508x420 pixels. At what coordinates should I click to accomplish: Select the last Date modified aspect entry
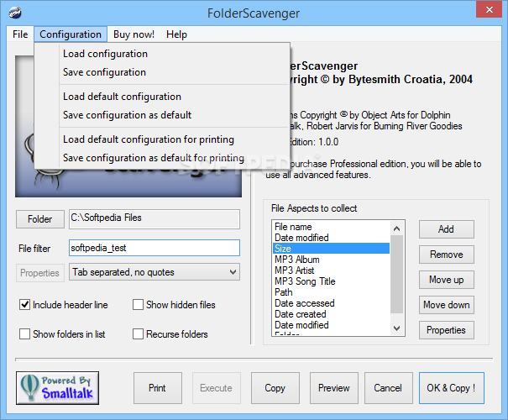pos(331,325)
